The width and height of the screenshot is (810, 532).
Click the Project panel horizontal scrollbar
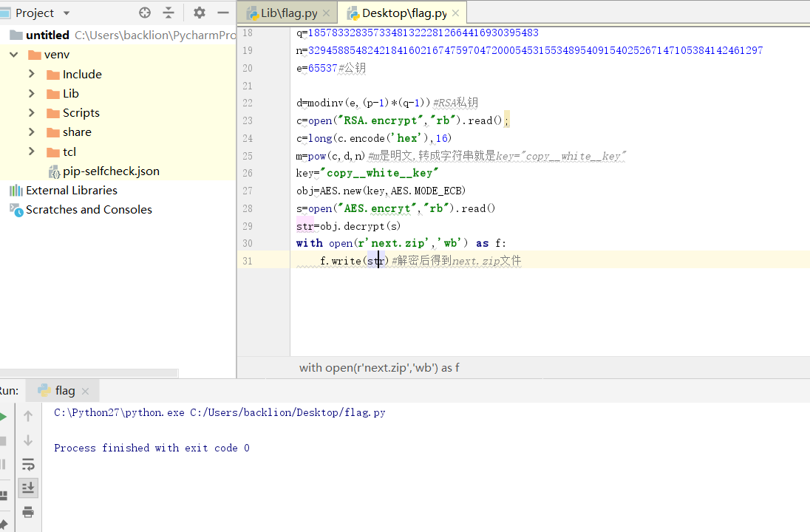pos(89,373)
